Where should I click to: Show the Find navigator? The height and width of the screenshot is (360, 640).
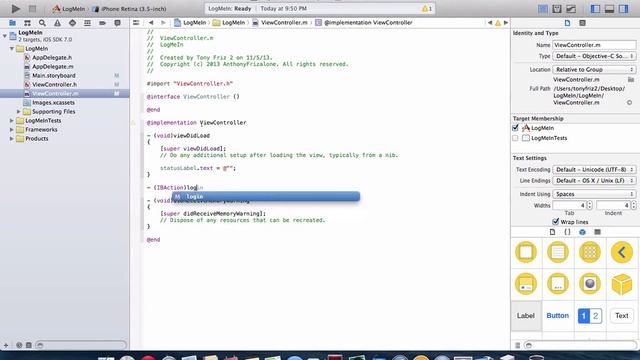pos(42,23)
